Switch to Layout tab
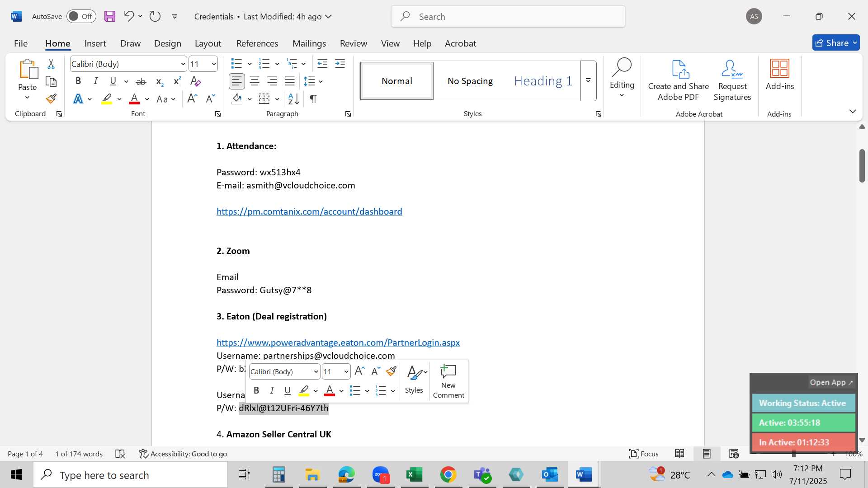868x488 pixels. coord(208,43)
